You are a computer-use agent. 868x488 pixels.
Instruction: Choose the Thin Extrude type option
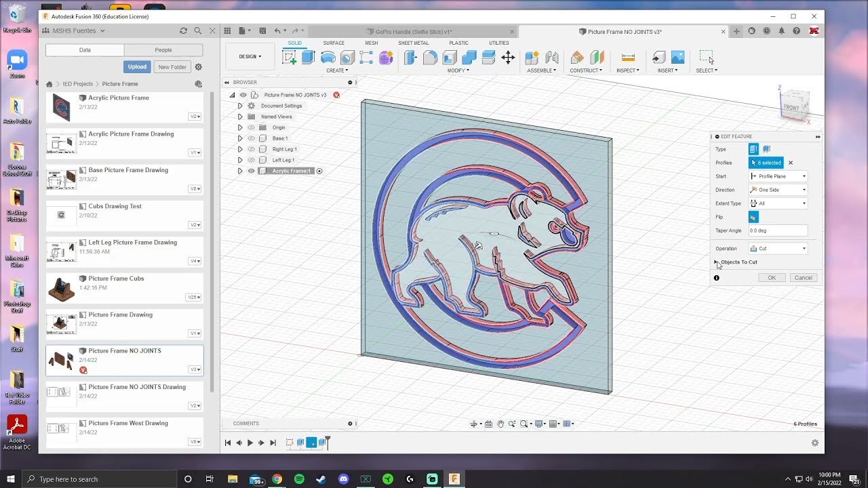click(766, 149)
